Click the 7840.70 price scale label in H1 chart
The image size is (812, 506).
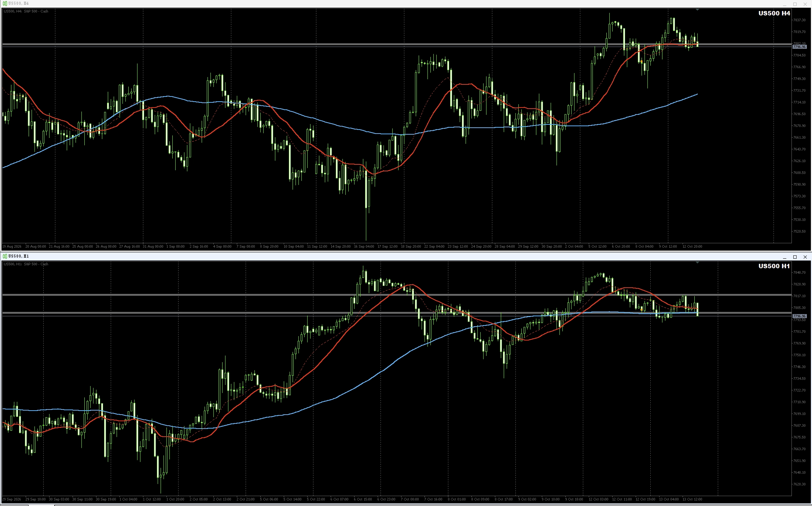pyautogui.click(x=799, y=273)
